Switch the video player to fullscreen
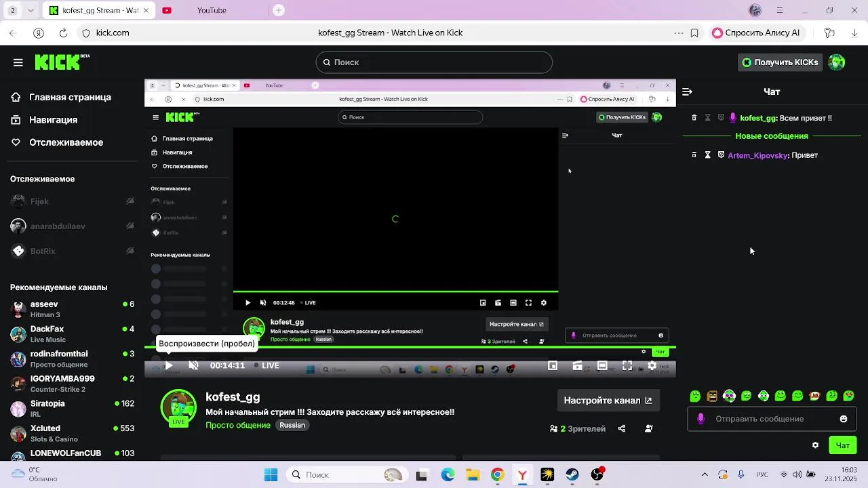The image size is (868, 488). click(627, 365)
